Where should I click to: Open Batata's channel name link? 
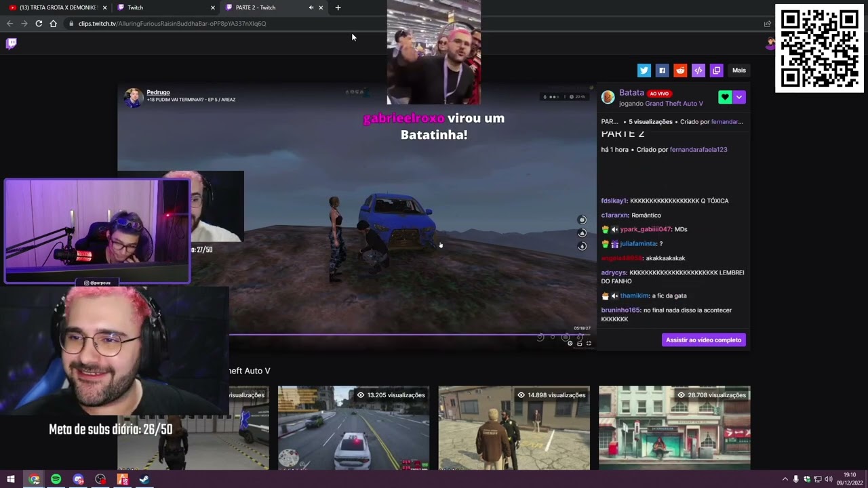coord(631,93)
